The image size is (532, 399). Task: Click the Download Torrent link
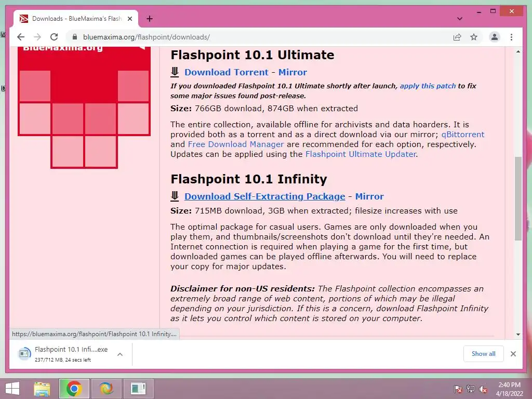point(227,72)
